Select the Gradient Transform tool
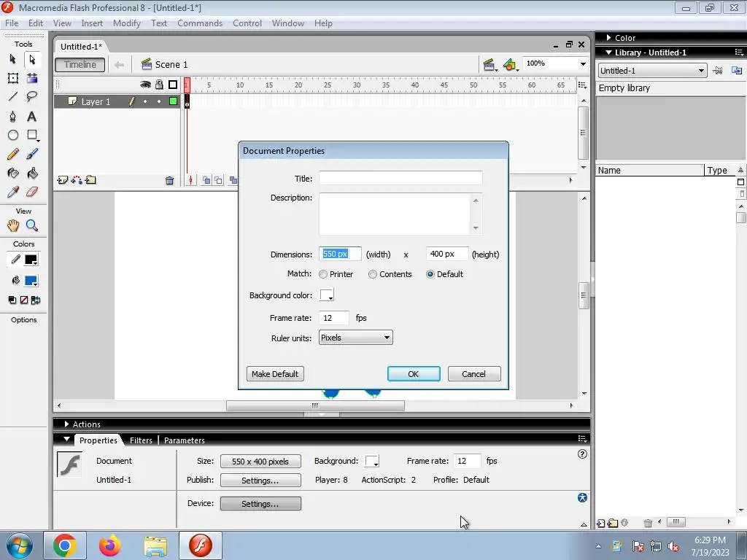Image resolution: width=747 pixels, height=560 pixels. (32, 78)
